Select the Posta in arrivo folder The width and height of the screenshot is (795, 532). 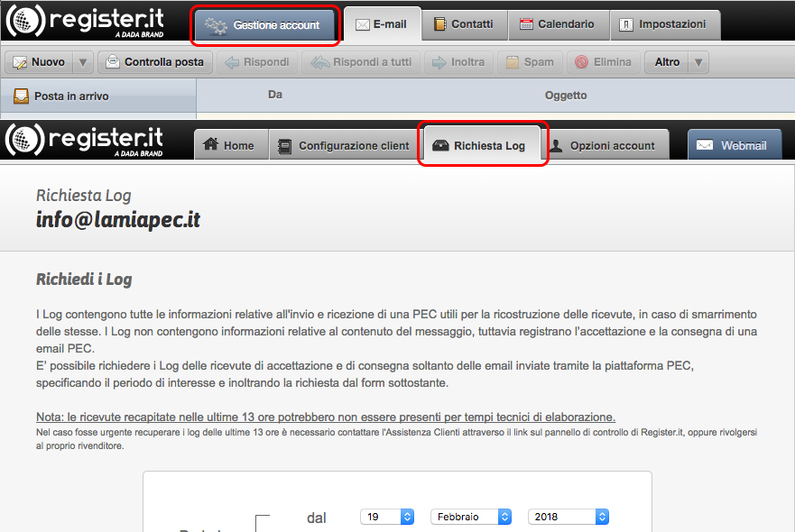point(70,96)
